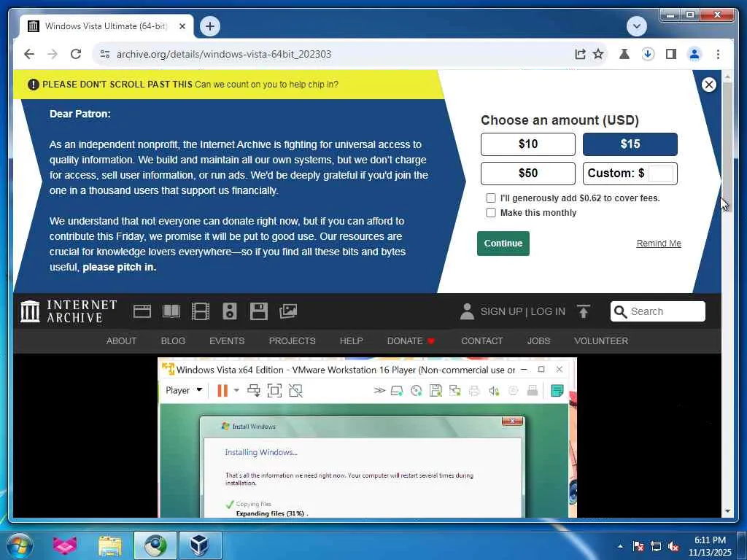Show downloads in the browser toolbar
Viewport: 747px width, 560px height.
(x=648, y=54)
